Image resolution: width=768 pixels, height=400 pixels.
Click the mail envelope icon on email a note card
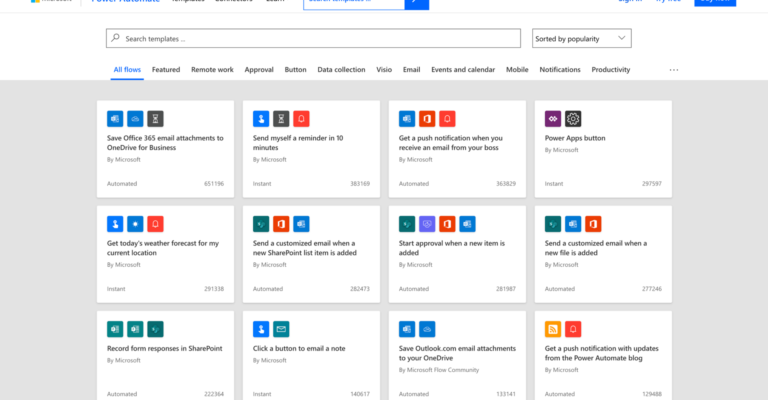[x=281, y=328]
